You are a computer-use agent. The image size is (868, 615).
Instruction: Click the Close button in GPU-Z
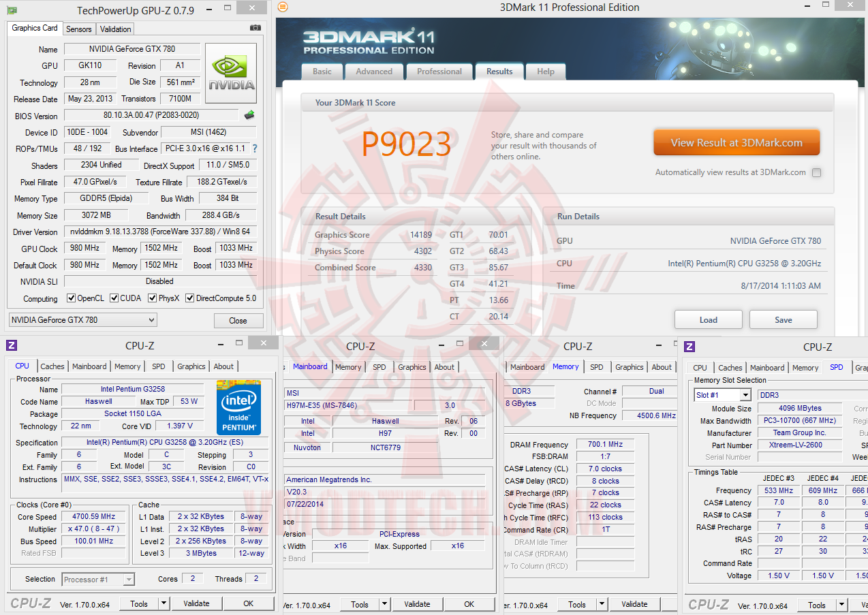point(238,321)
